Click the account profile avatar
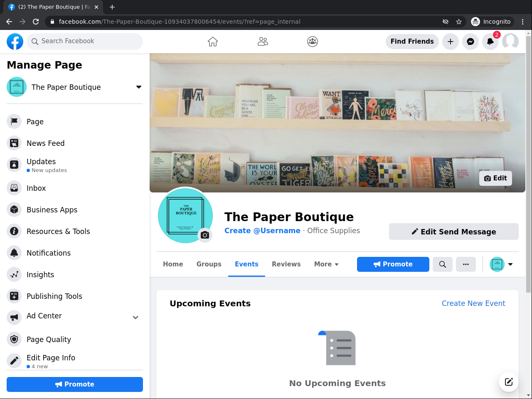Image resolution: width=532 pixels, height=399 pixels. coord(510,42)
